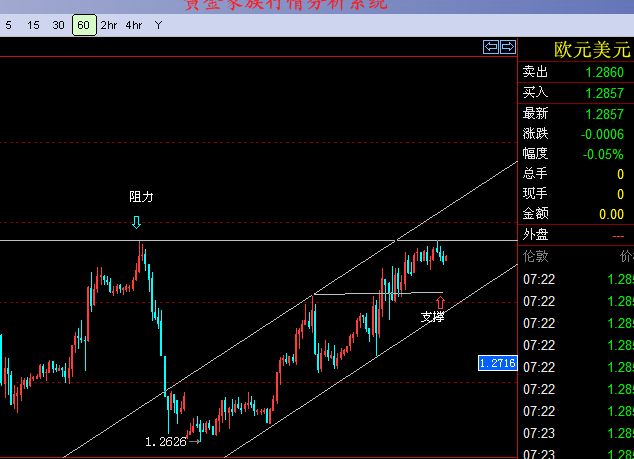Switch to the 4hr timeframe
This screenshot has height=459, width=634.
click(133, 25)
